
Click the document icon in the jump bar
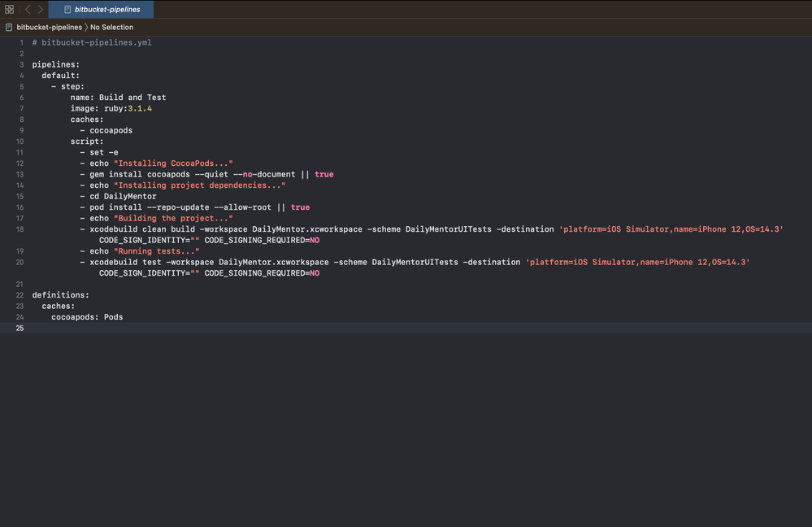click(x=9, y=27)
